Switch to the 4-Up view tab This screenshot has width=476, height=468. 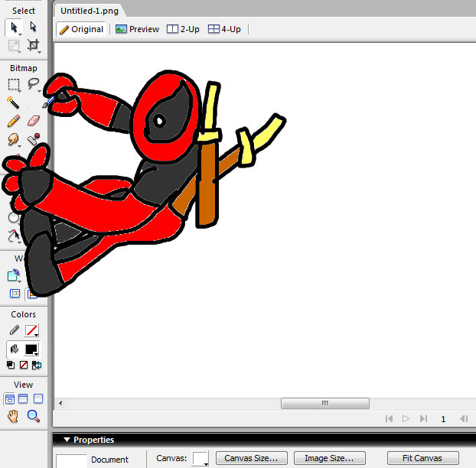pos(224,29)
